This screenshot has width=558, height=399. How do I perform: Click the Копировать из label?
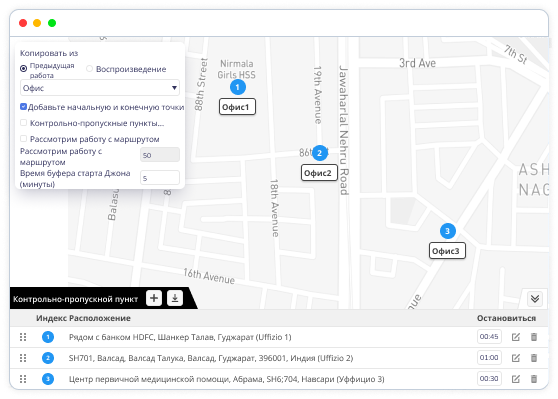point(49,53)
